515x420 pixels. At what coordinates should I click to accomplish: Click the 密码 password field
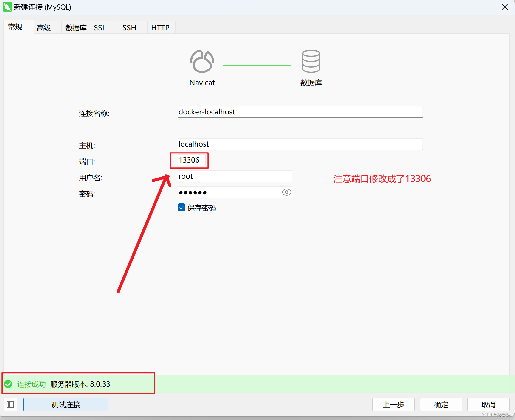(x=235, y=192)
